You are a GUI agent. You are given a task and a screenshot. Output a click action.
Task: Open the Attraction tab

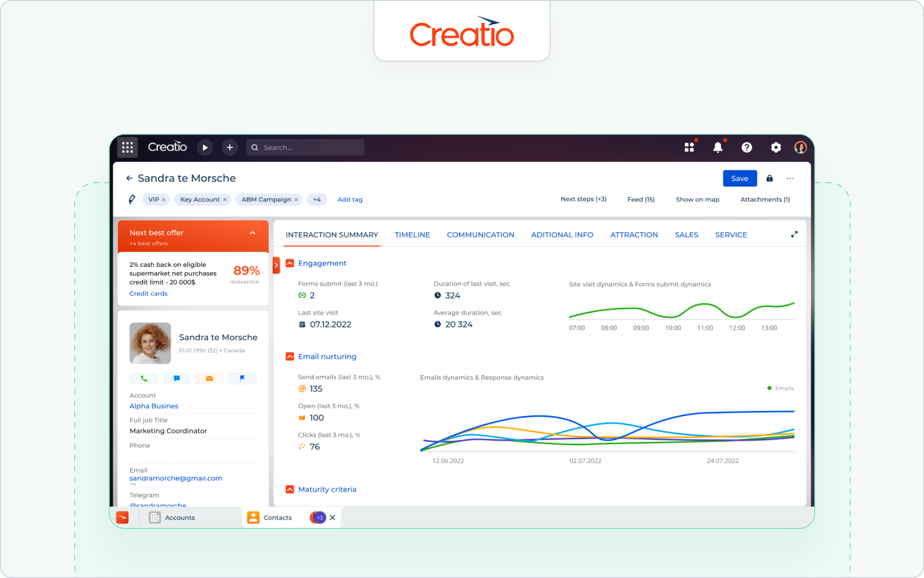634,235
